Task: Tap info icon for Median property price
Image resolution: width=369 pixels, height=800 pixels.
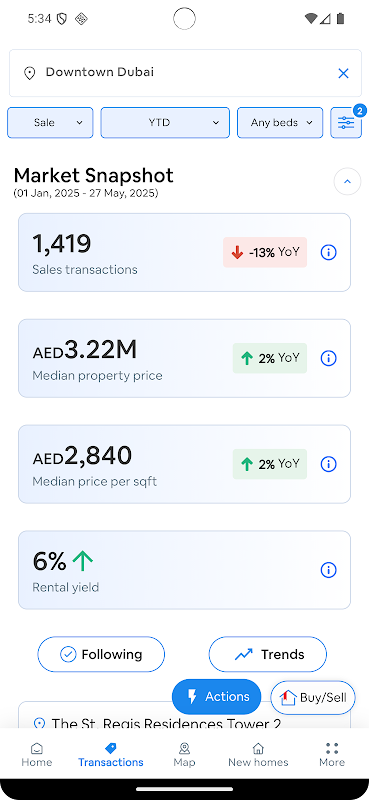Action: click(328, 358)
